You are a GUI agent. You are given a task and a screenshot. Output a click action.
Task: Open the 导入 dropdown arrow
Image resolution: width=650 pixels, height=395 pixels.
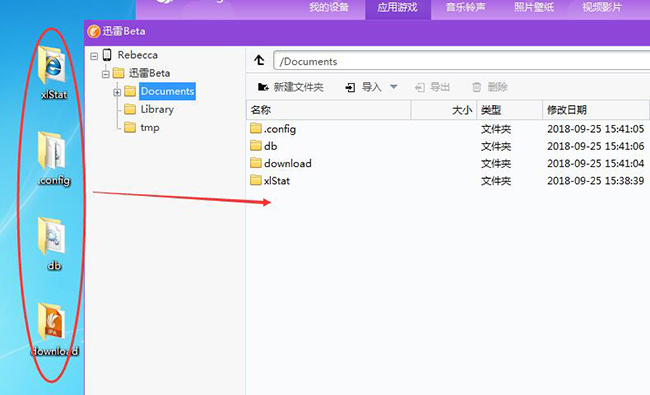point(394,87)
